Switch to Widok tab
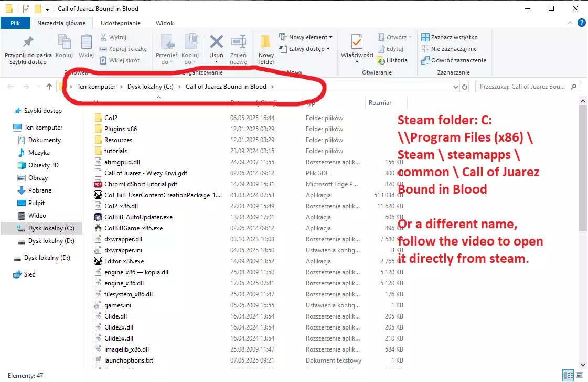588x382 pixels. [x=165, y=23]
